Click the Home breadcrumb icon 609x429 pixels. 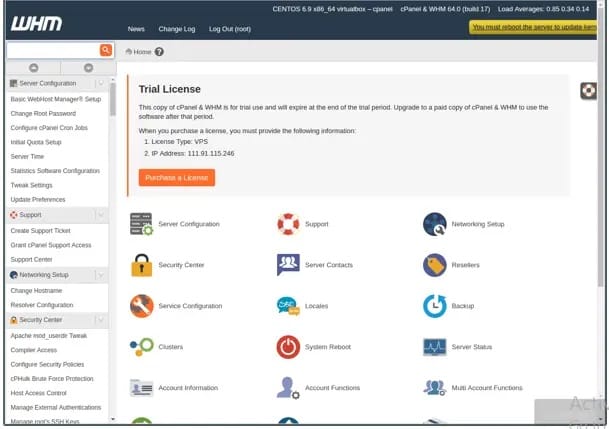(129, 52)
